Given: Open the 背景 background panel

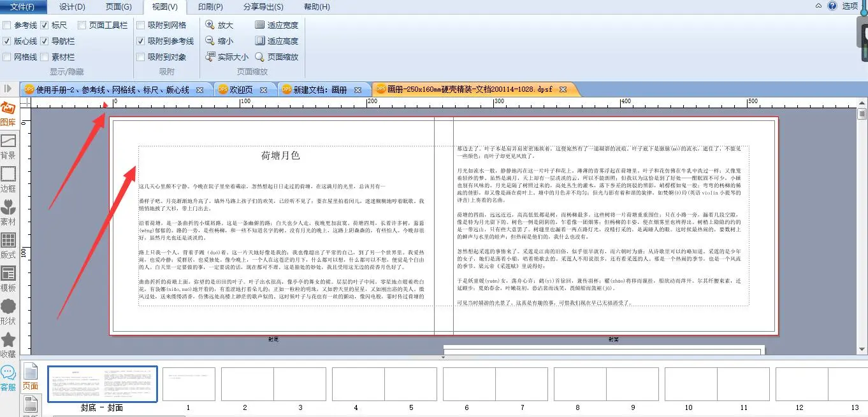Looking at the screenshot, I should [x=8, y=146].
